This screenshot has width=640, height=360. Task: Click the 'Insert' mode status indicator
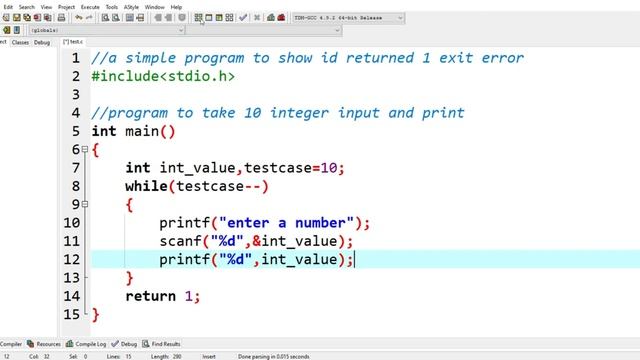pyautogui.click(x=209, y=356)
